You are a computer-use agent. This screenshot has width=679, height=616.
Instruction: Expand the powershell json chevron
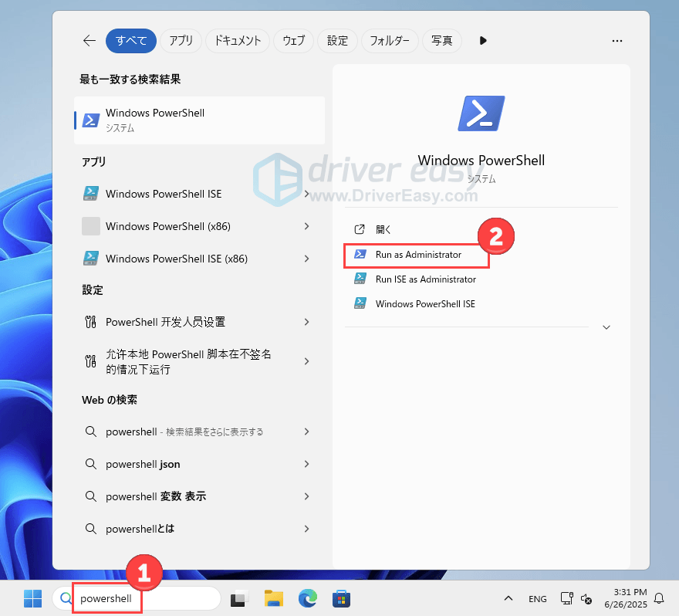tap(306, 464)
